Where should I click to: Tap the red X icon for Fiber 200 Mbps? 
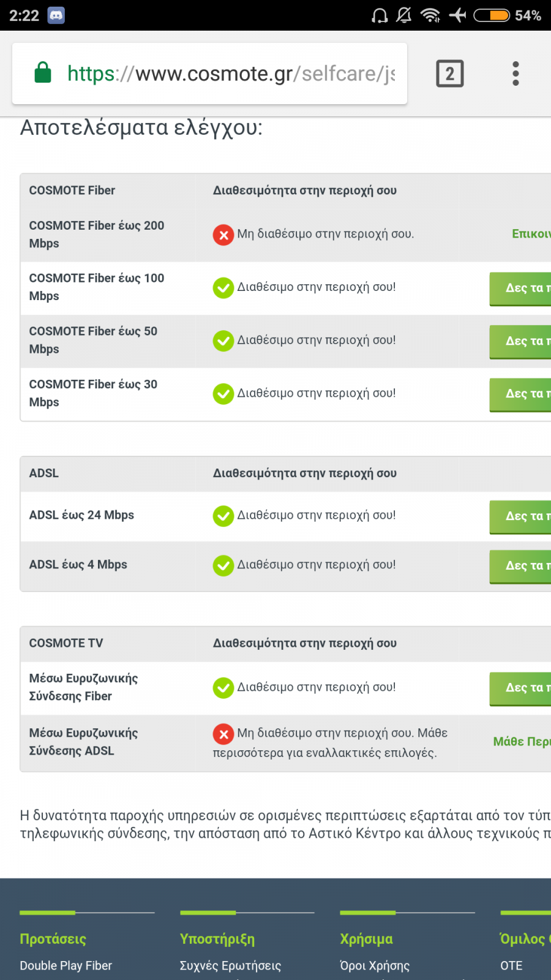[x=223, y=235]
